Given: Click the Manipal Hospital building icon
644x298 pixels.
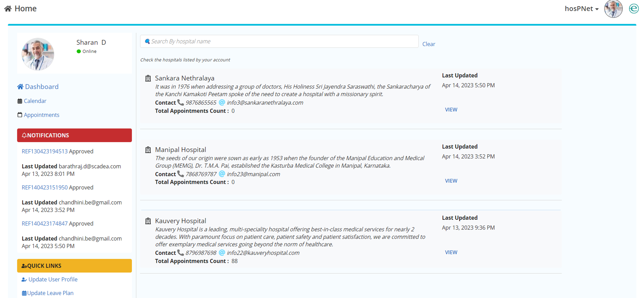Looking at the screenshot, I should point(148,149).
